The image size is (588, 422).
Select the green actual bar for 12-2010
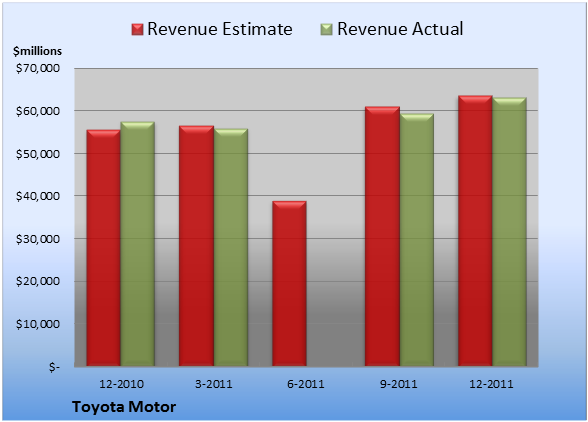[138, 244]
